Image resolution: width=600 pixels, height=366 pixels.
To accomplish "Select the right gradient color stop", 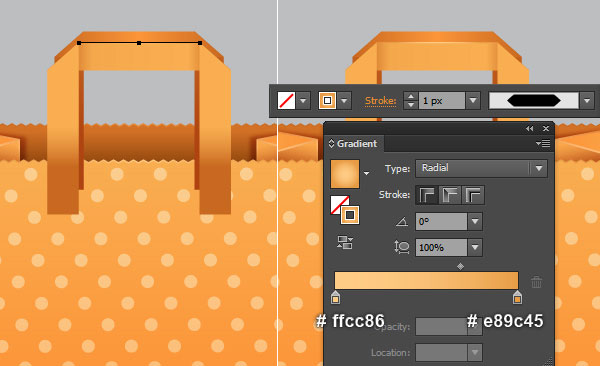I will (x=517, y=298).
